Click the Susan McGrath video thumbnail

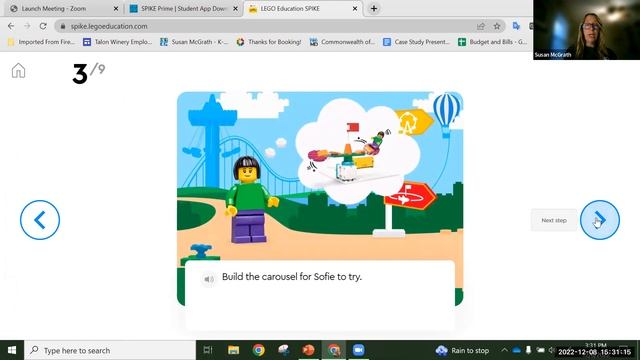coord(587,30)
